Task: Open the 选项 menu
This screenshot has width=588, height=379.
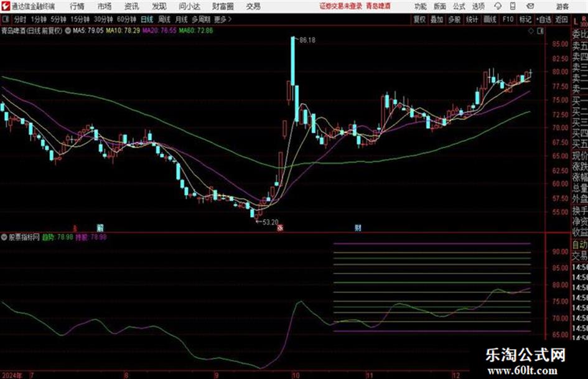Action: 478,6
